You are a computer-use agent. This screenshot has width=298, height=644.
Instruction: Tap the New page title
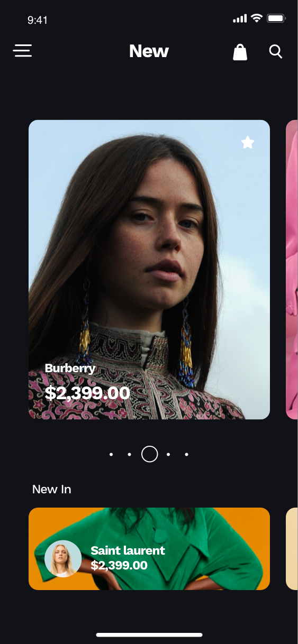[x=149, y=51]
